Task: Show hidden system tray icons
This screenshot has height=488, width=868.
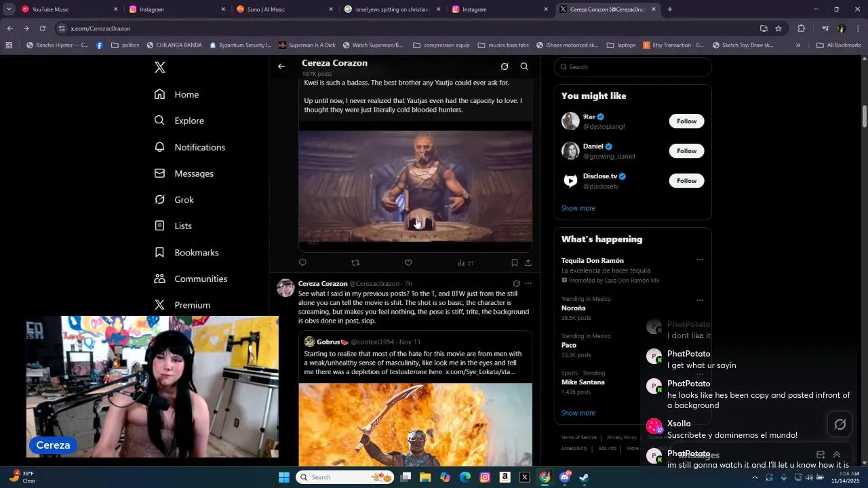Action: tap(755, 477)
